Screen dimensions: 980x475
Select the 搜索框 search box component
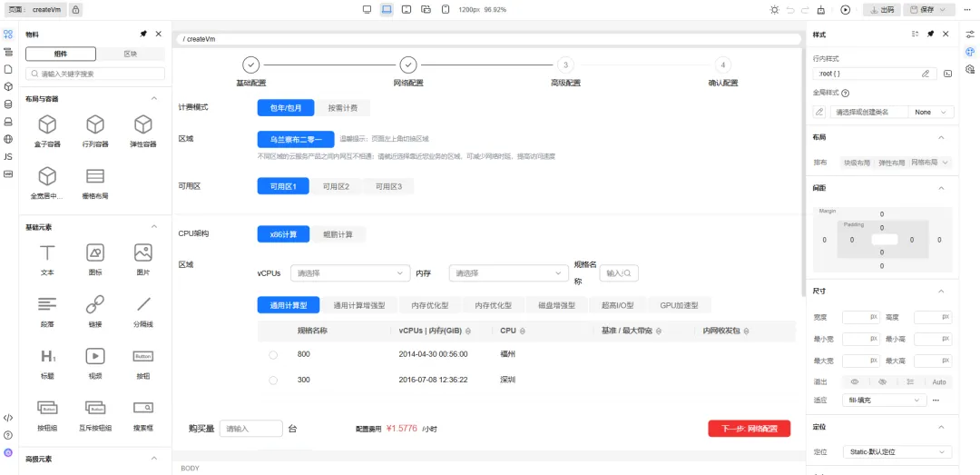point(143,415)
